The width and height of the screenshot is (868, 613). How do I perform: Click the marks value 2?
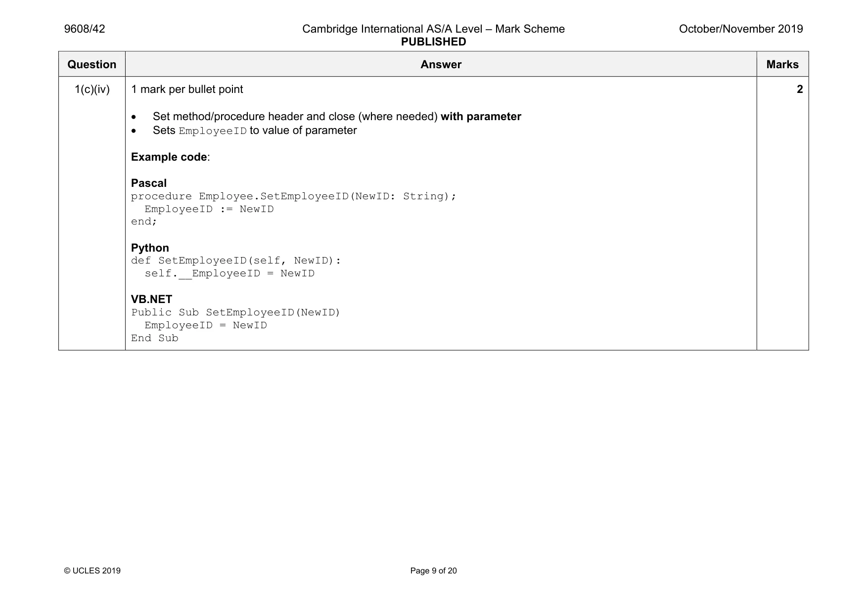coord(800,89)
